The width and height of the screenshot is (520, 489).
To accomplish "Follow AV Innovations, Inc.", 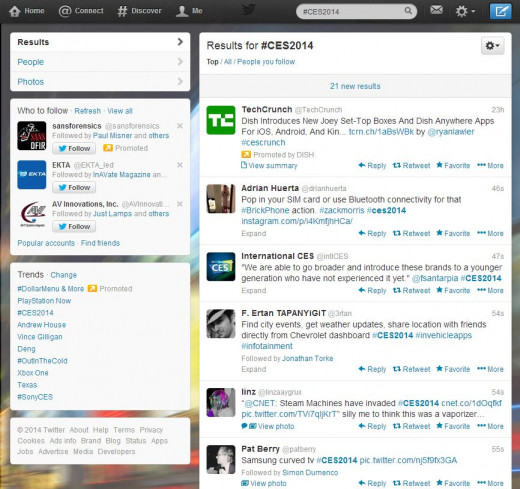I will (74, 226).
